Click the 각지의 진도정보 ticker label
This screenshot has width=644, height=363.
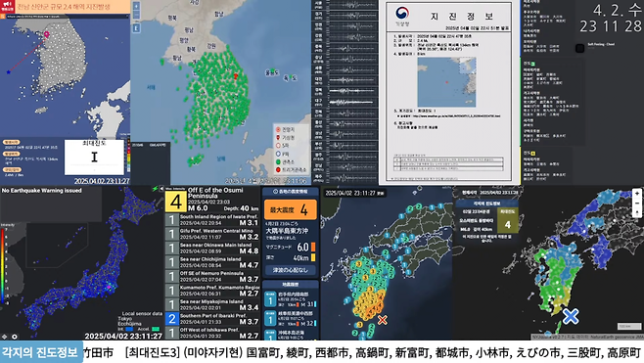click(x=41, y=352)
